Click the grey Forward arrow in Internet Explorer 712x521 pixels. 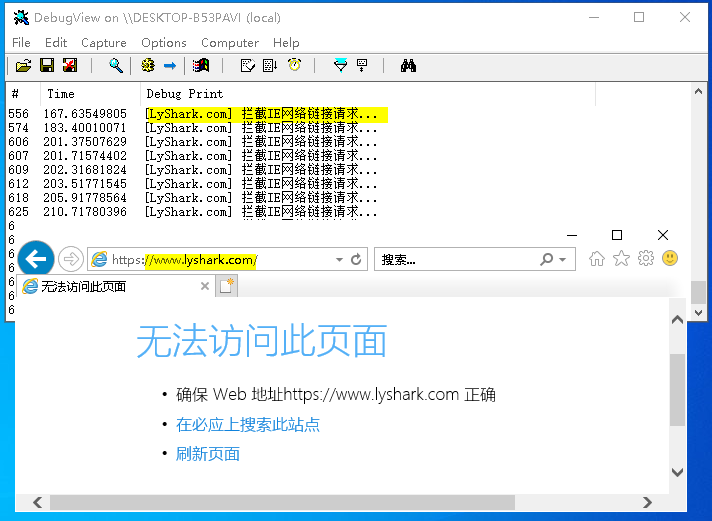[x=71, y=259]
